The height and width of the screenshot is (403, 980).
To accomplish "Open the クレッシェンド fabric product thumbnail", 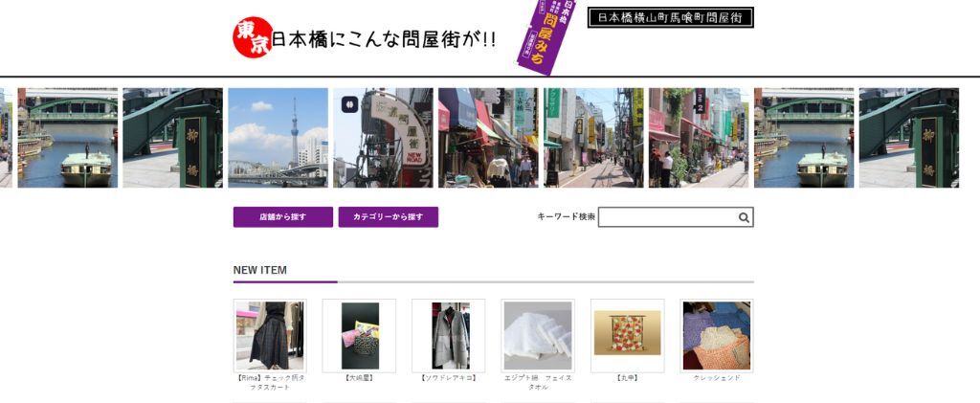I will (x=716, y=335).
